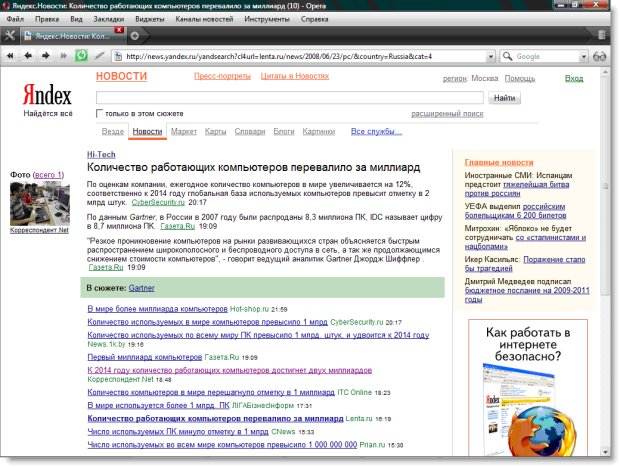Click the scrollbar down arrow
The height and width of the screenshot is (467, 620).
605,452
